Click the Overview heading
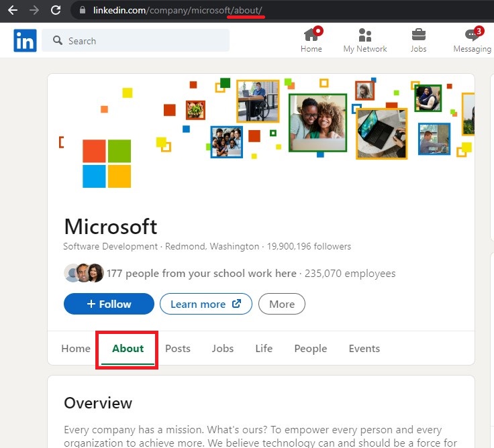Screen dimensions: 494x448 [x=98, y=402]
